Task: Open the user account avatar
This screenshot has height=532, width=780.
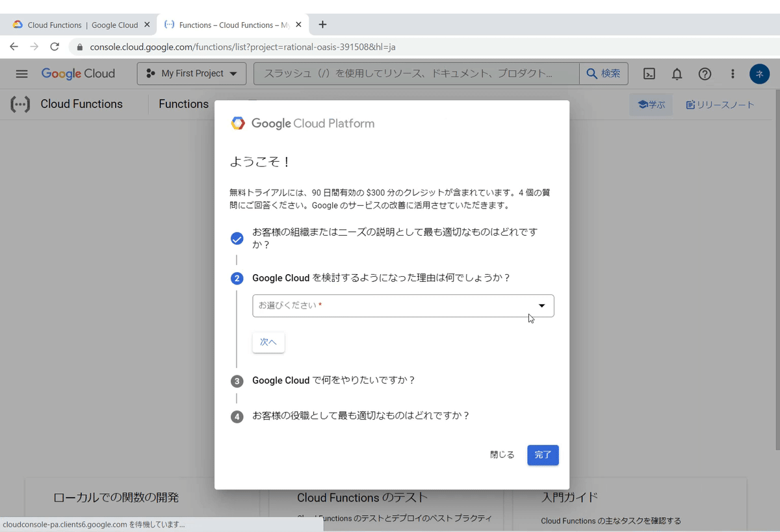Action: point(759,73)
